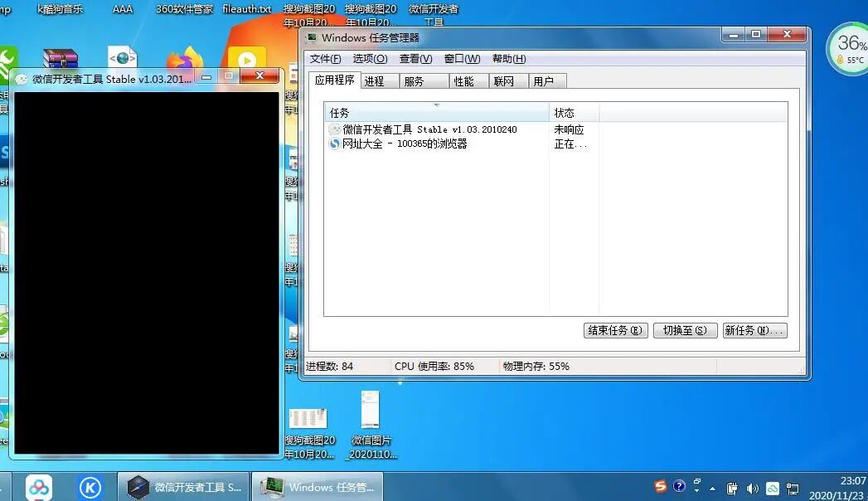Click the taskbar clock showing 23:07
Viewport: 868px width, 501px height.
837,488
